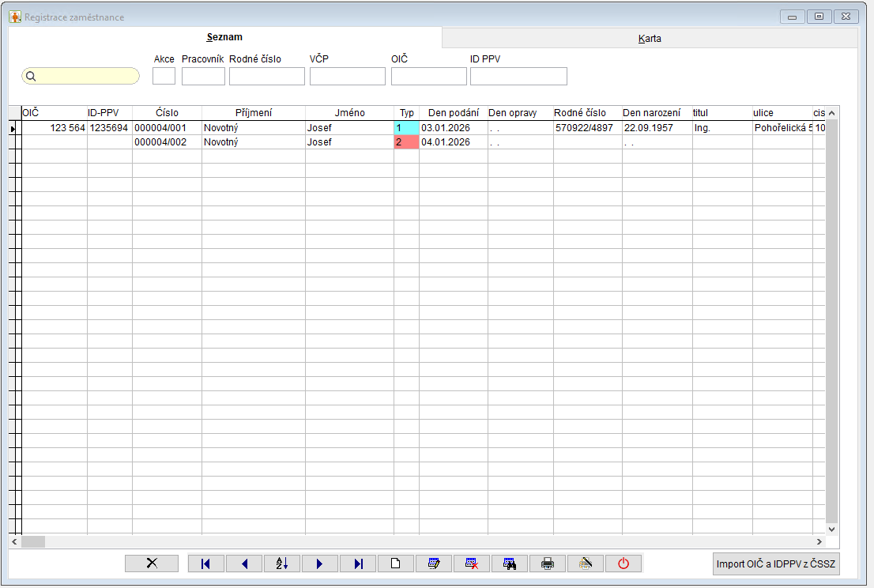The height and width of the screenshot is (588, 874).
Task: Go to the next record arrow
Action: [x=320, y=563]
